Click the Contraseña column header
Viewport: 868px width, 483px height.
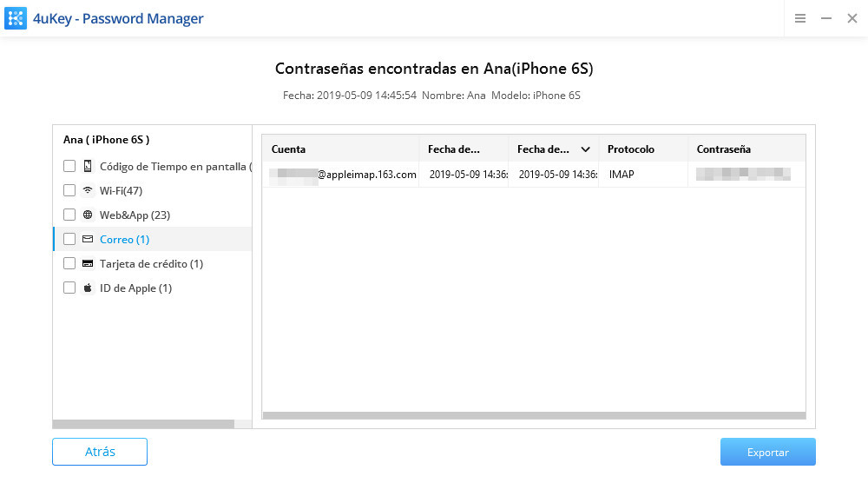click(746, 149)
